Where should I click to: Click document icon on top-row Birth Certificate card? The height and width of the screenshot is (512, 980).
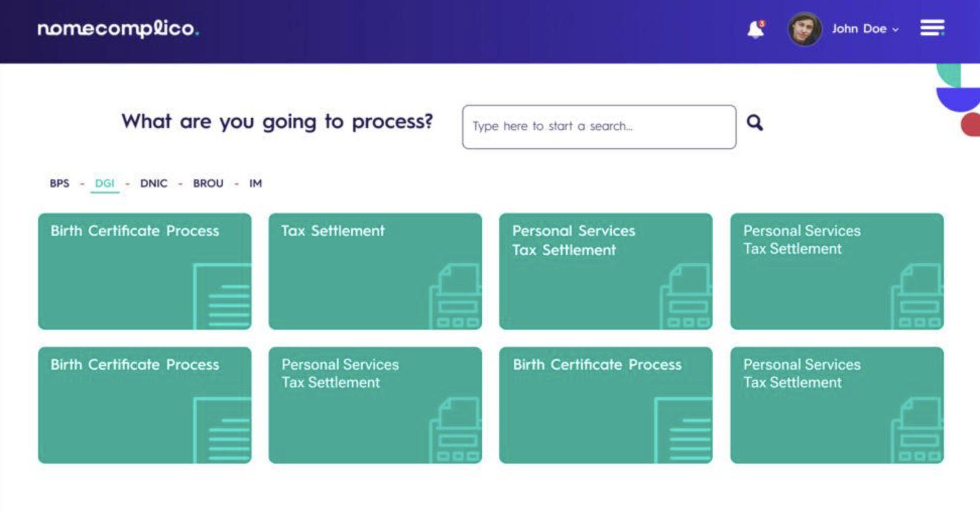click(222, 297)
